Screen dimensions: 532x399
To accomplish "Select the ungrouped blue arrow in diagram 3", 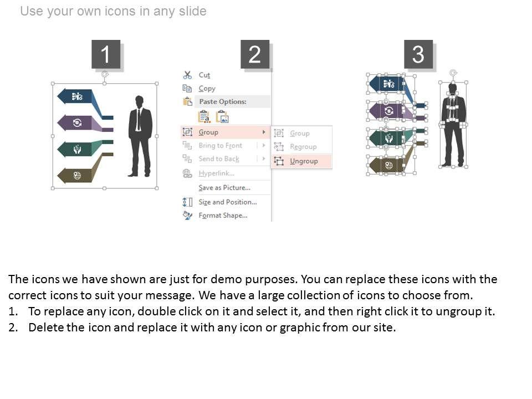I will pyautogui.click(x=387, y=84).
